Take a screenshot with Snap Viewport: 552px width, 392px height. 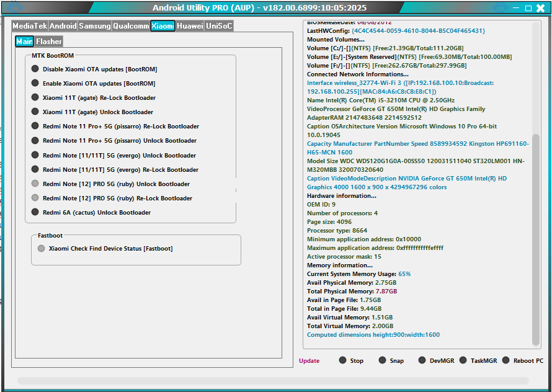[391, 360]
